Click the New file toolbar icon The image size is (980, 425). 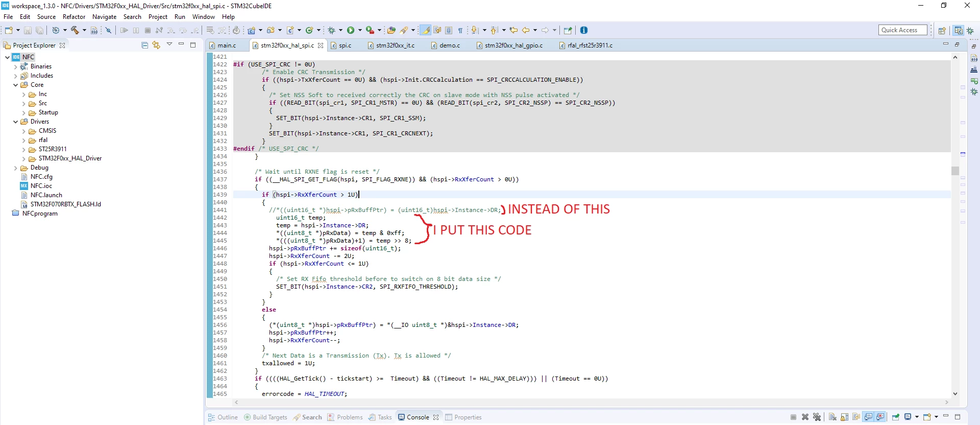coord(9,30)
